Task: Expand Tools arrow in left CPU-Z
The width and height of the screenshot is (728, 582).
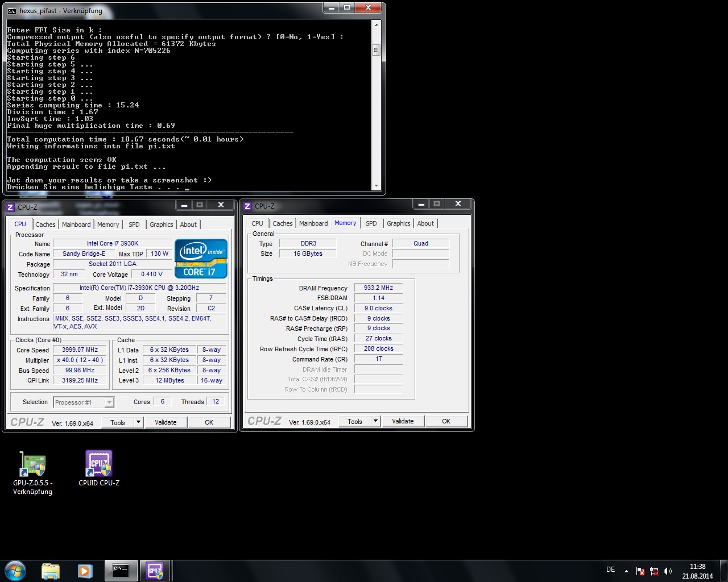Action: [x=138, y=422]
